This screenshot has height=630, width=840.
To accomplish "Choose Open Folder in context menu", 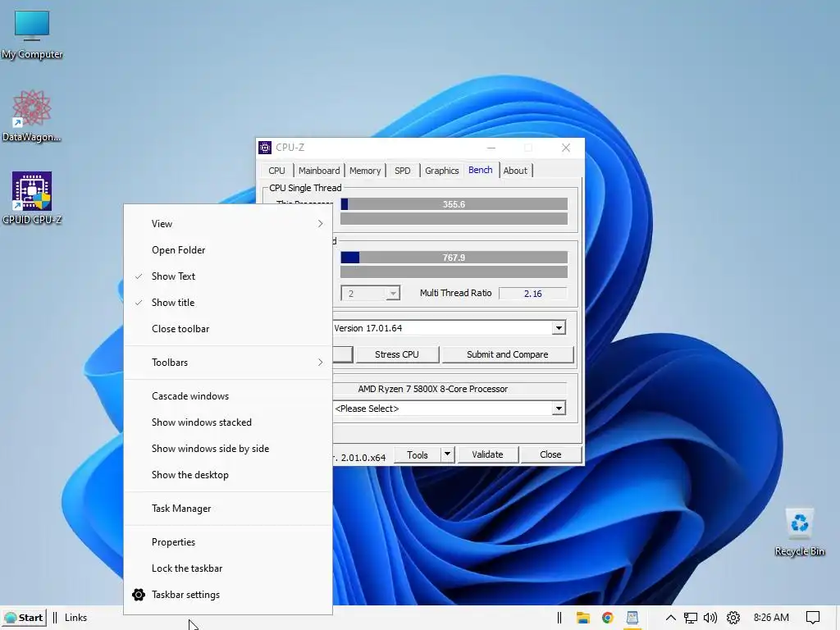I will (228, 250).
